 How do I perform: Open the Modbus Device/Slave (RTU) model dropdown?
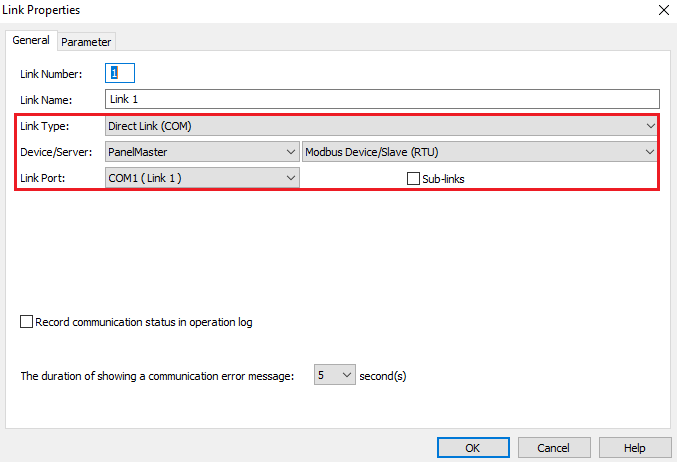click(479, 152)
